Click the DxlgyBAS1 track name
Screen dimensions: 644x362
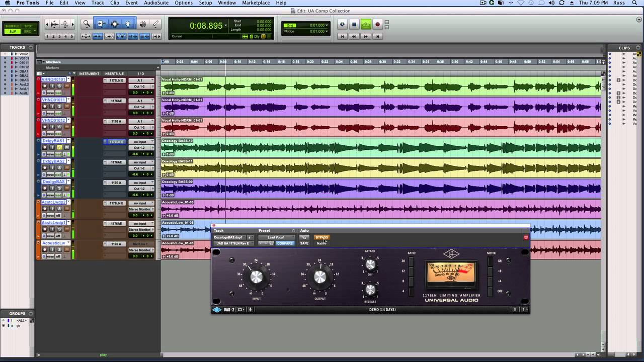tap(54, 141)
